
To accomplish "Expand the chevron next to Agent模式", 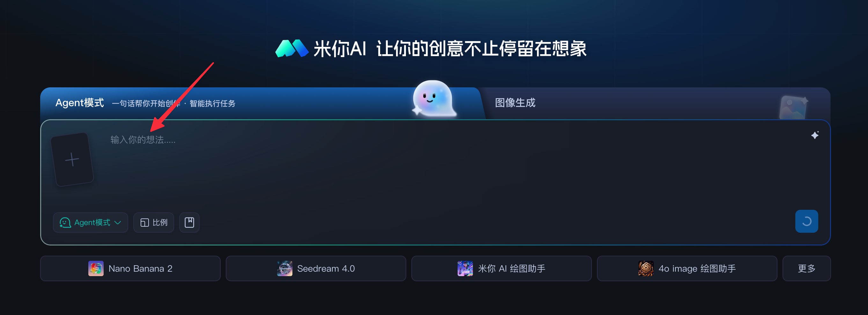I will coord(118,223).
